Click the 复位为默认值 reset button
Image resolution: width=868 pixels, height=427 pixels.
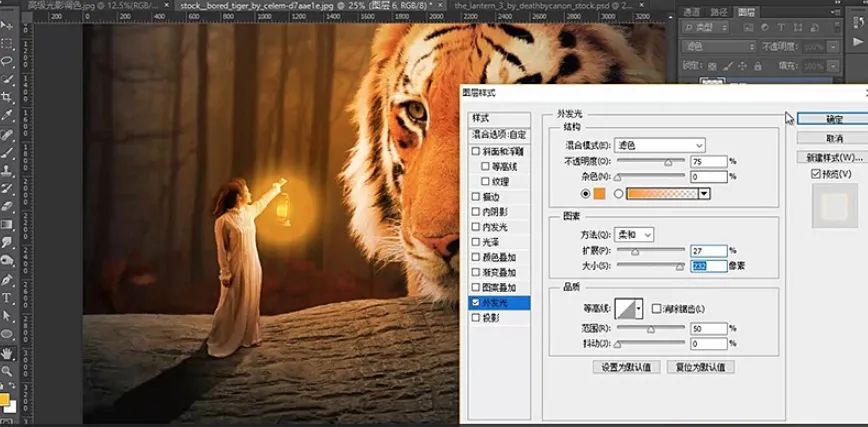pos(701,367)
